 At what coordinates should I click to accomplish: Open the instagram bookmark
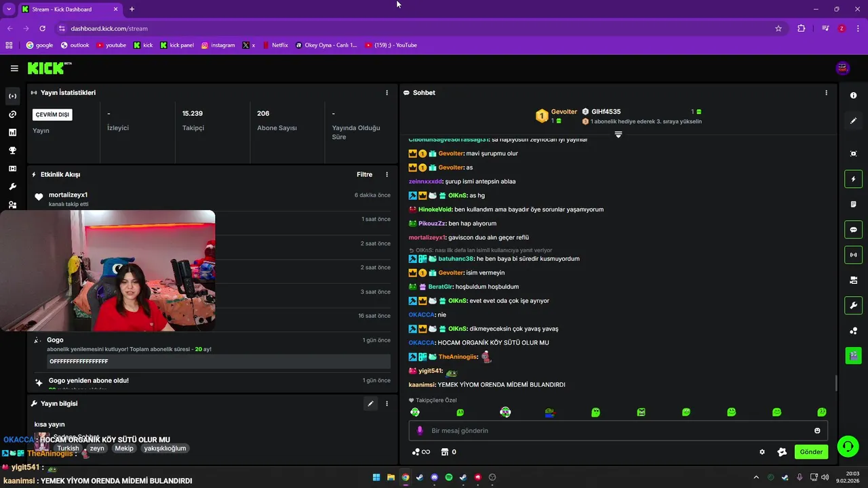pos(218,45)
